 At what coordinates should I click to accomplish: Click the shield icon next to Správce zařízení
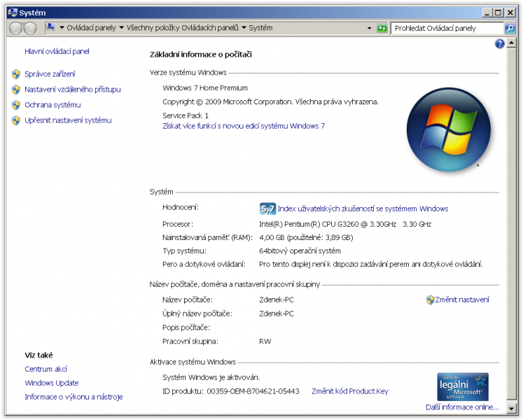[x=16, y=74]
